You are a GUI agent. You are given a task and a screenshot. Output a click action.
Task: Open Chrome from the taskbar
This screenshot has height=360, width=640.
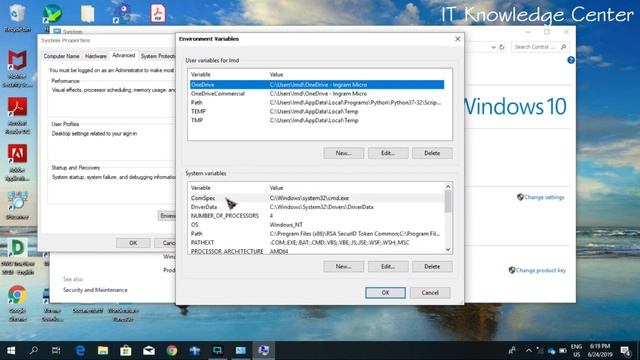[172, 350]
